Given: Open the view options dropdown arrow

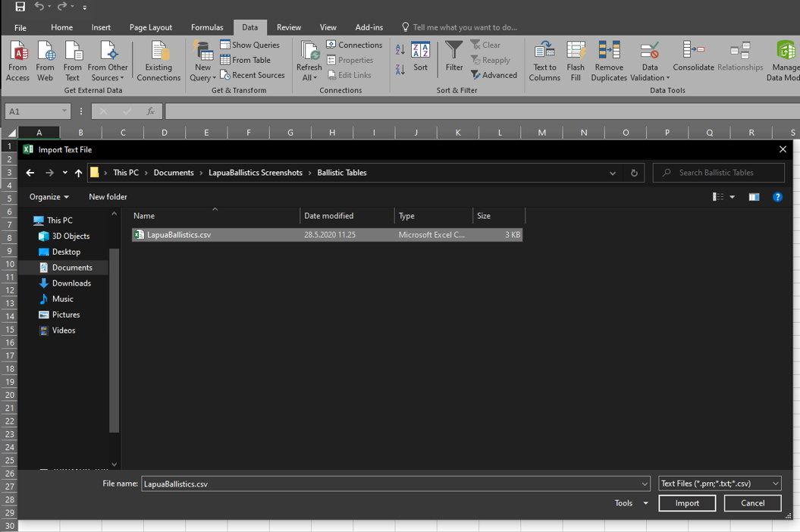Looking at the screenshot, I should [733, 197].
